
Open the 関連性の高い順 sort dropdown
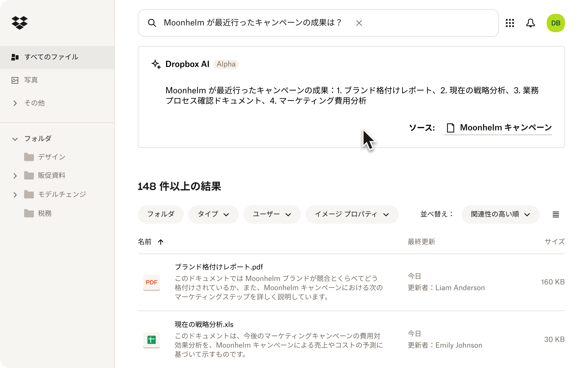(500, 214)
